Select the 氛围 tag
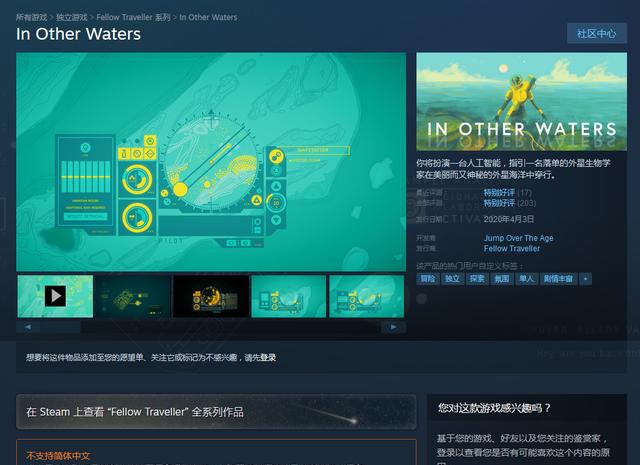This screenshot has height=465, width=640. [502, 279]
